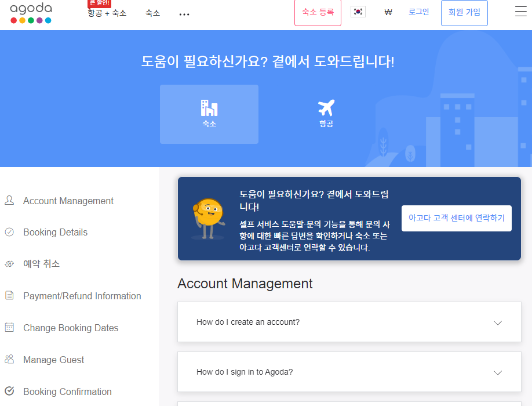Click the 로그인 link
The height and width of the screenshot is (406, 532).
coord(418,12)
